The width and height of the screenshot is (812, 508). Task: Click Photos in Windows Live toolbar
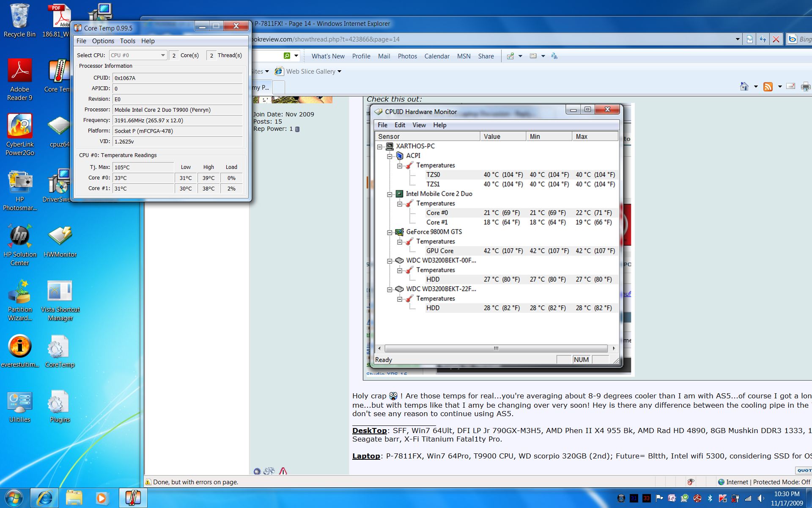click(407, 56)
